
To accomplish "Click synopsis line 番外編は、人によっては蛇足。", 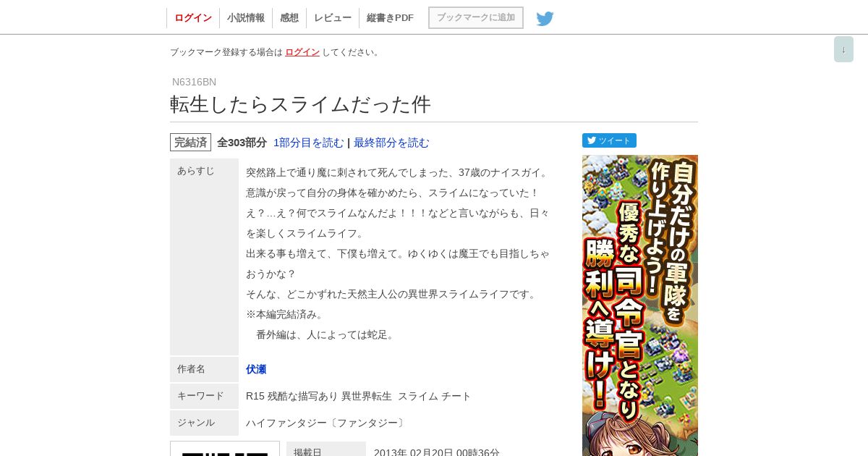I will (326, 334).
